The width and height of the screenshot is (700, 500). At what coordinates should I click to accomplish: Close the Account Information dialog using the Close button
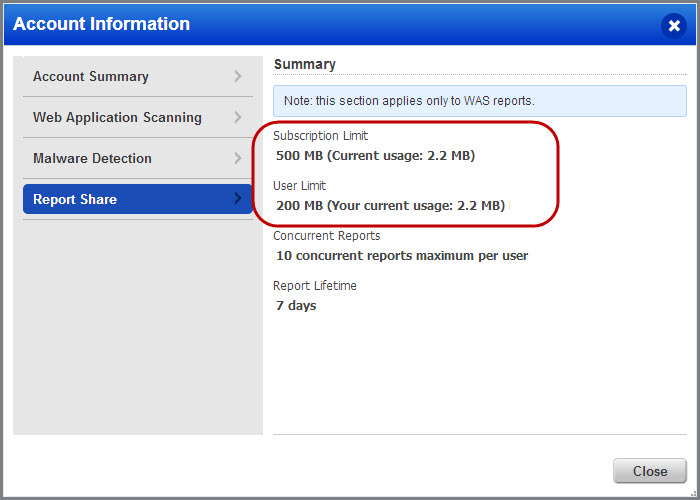click(x=650, y=471)
